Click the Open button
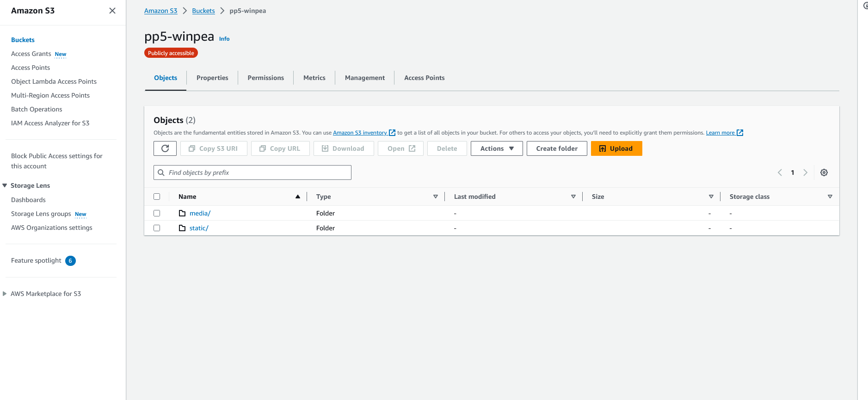868x400 pixels. tap(400, 148)
